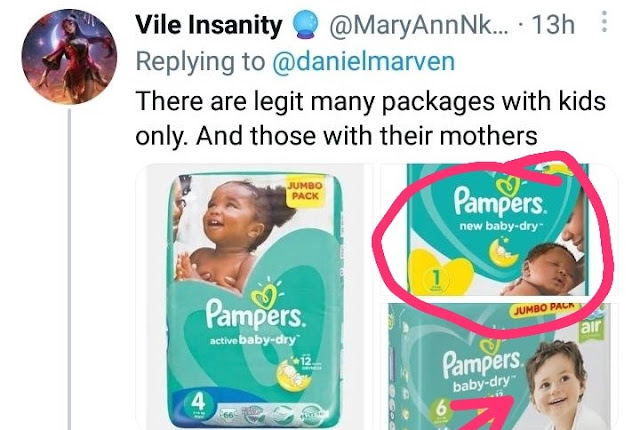This screenshot has width=640, height=430.
Task: Open Vile Insanity profile avatar
Action: tap(69, 57)
